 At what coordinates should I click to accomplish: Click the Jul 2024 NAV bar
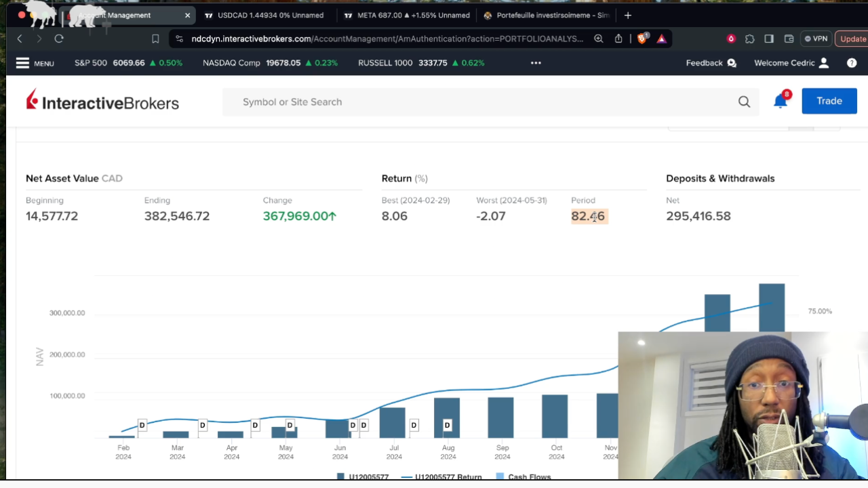click(x=392, y=423)
